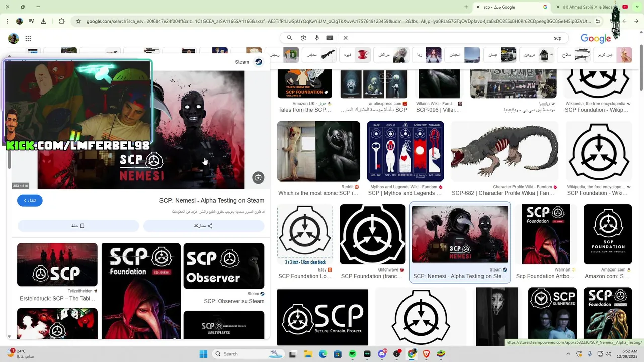Image resolution: width=644 pixels, height=362 pixels.
Task: Open Etsy 'SCP Foundation Lo...' image result
Action: 305,234
